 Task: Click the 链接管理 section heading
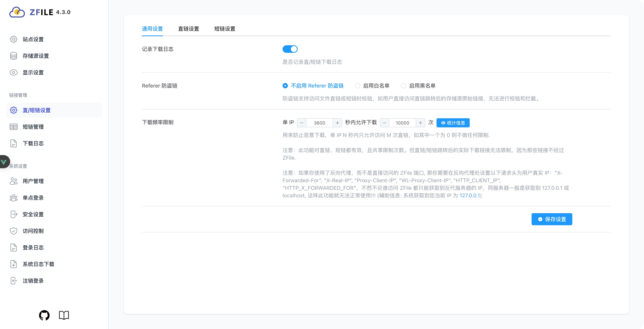click(18, 95)
